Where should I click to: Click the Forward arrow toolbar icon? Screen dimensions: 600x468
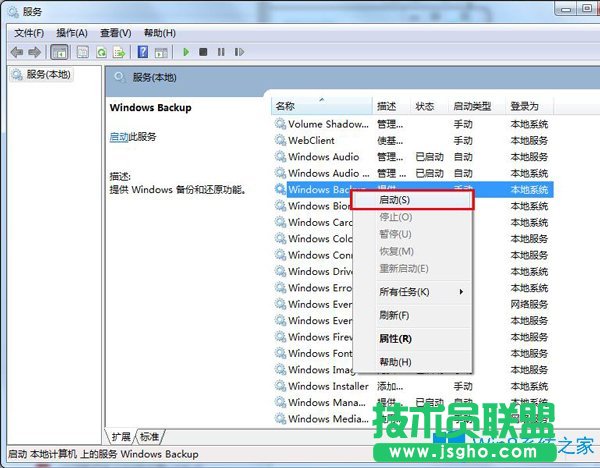35,52
